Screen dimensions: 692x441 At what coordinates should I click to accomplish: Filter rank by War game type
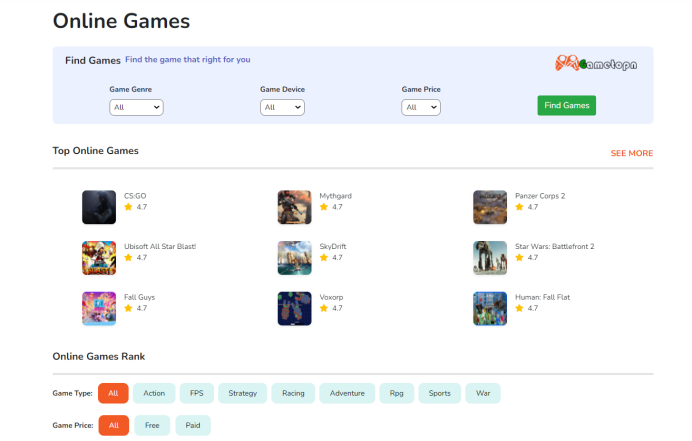pyautogui.click(x=483, y=393)
